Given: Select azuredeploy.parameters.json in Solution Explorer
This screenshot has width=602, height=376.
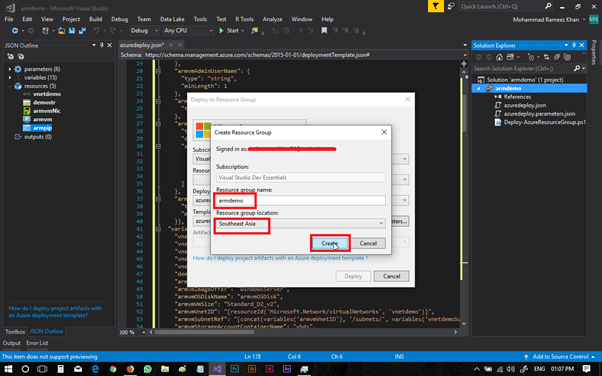Looking at the screenshot, I should (539, 114).
